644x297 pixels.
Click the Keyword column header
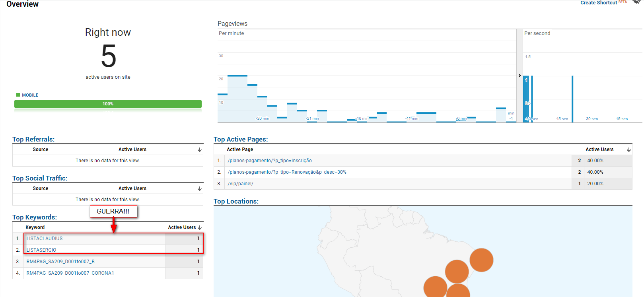[35, 227]
